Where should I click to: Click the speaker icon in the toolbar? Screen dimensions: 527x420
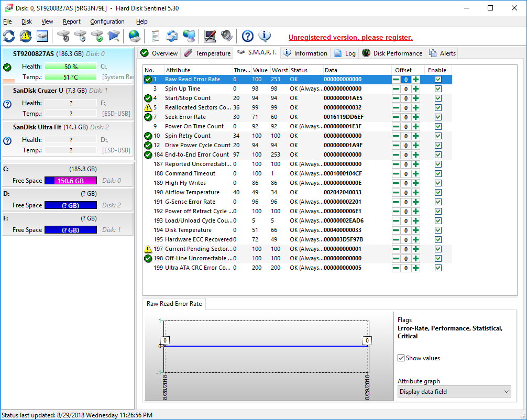point(226,36)
